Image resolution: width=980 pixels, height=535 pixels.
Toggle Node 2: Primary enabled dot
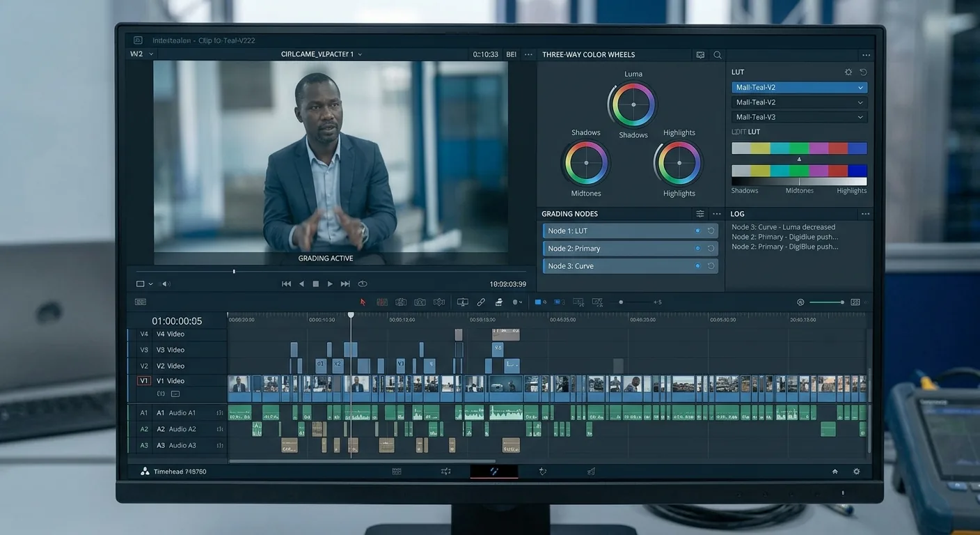[697, 249]
